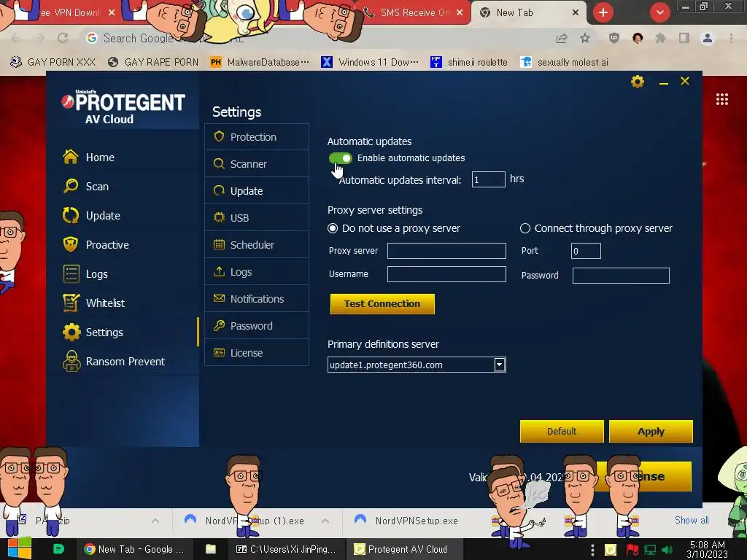Screen dimensions: 747x560
Task: Open Home in Protegent sidebar
Action: (99, 157)
